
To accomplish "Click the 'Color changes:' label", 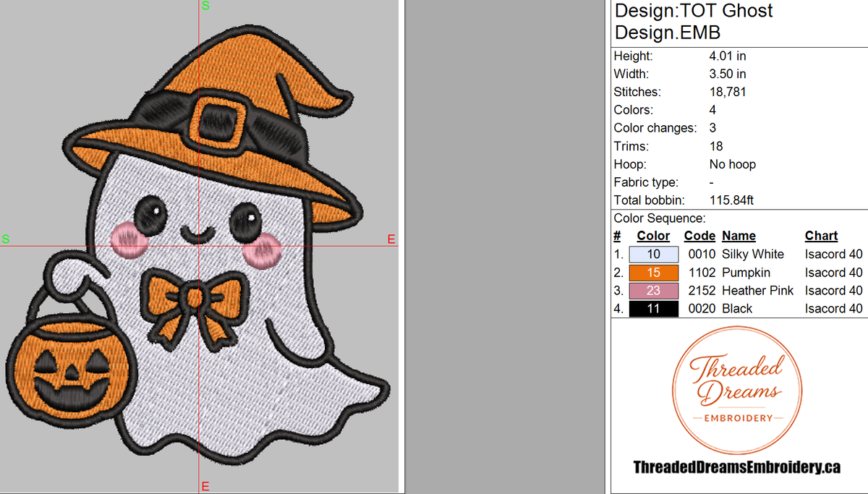I will pyautogui.click(x=655, y=128).
